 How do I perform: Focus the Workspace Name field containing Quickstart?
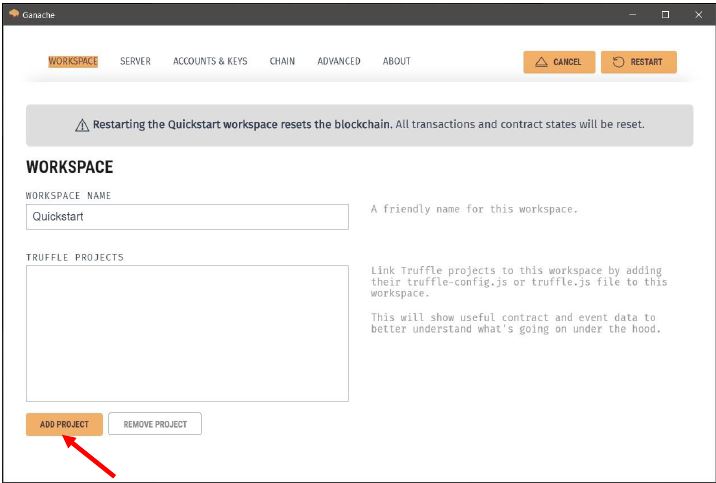pyautogui.click(x=187, y=216)
